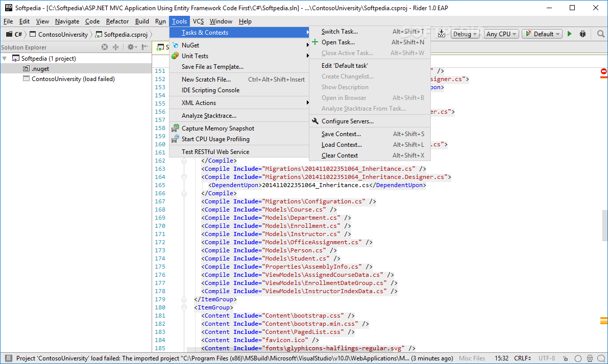Select Analyze Stacktrace... entry
The image size is (608, 364).
coord(239,115)
